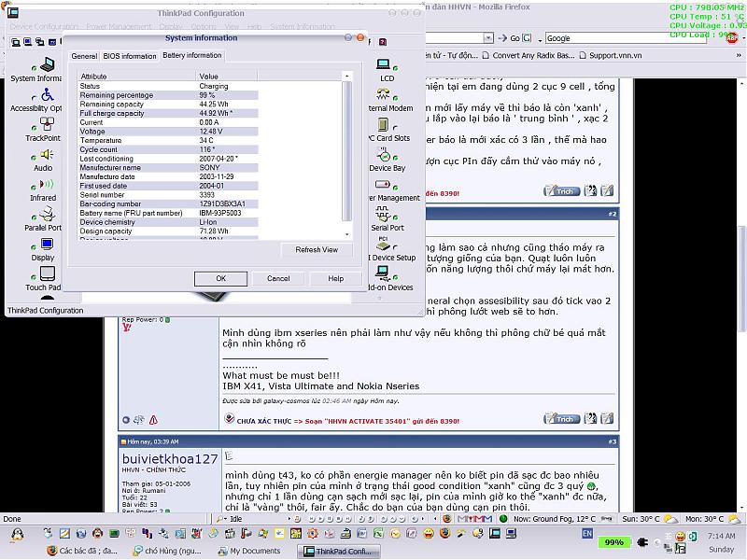This screenshot has height=560, width=747.
Task: Select the Display monitor icon
Action: tap(47, 245)
